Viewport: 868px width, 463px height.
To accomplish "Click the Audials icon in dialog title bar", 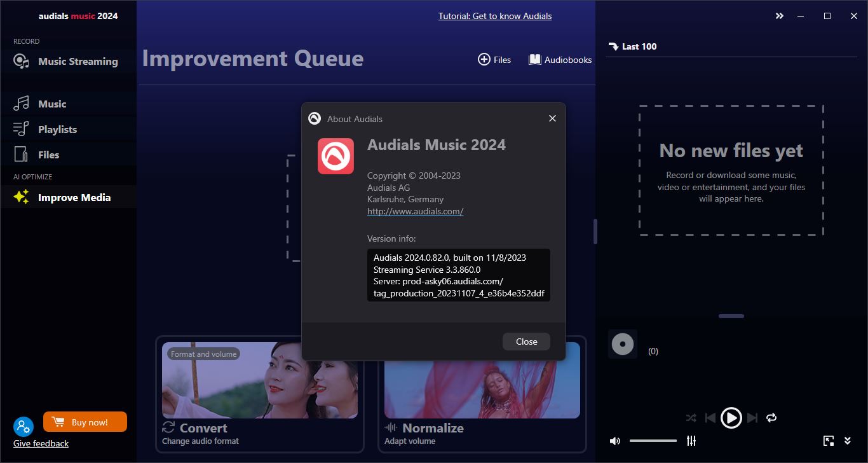I will click(x=314, y=118).
